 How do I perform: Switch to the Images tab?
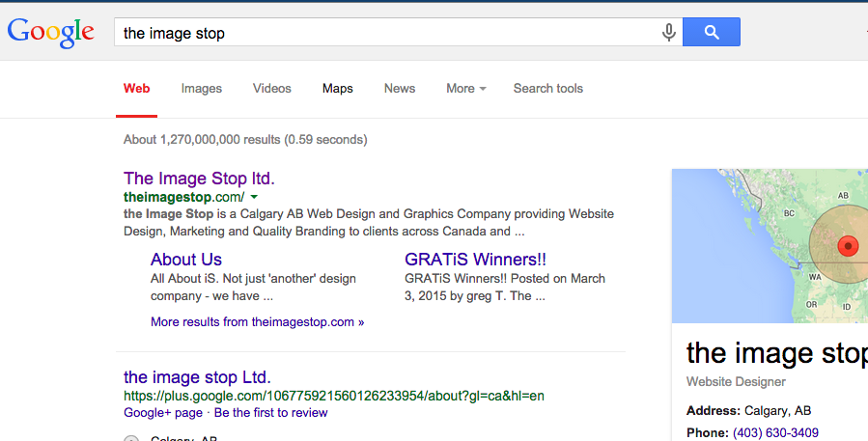(202, 89)
